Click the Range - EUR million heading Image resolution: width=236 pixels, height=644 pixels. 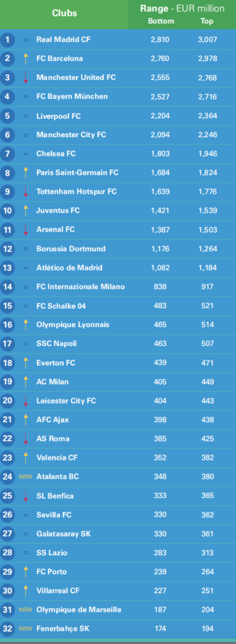coord(182,9)
